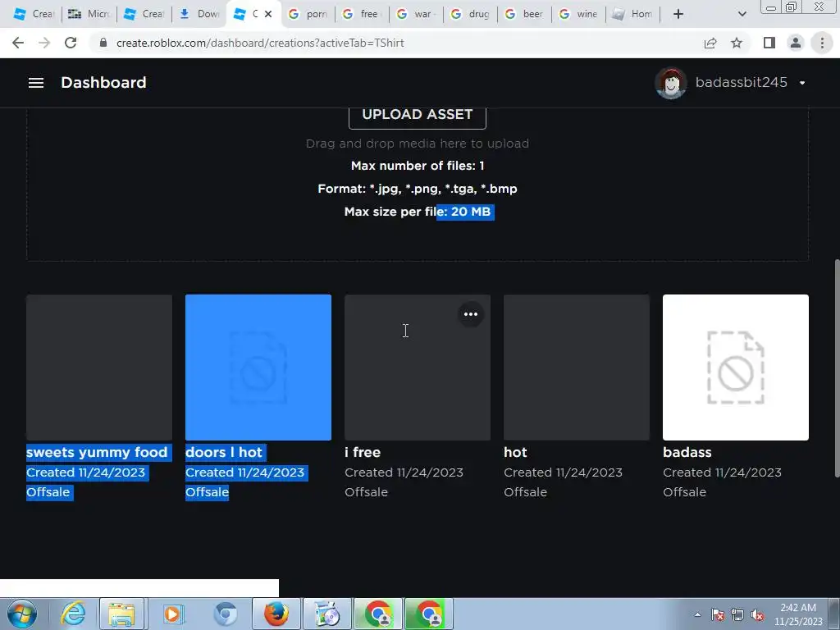Click the taskbar clock 2:42 AM
Image resolution: width=840 pixels, height=630 pixels.
tap(798, 608)
